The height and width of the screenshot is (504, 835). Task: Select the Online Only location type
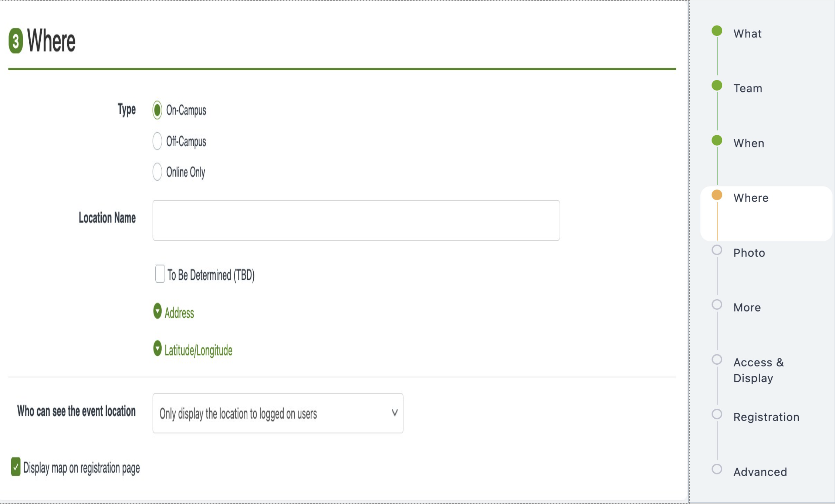click(x=158, y=171)
